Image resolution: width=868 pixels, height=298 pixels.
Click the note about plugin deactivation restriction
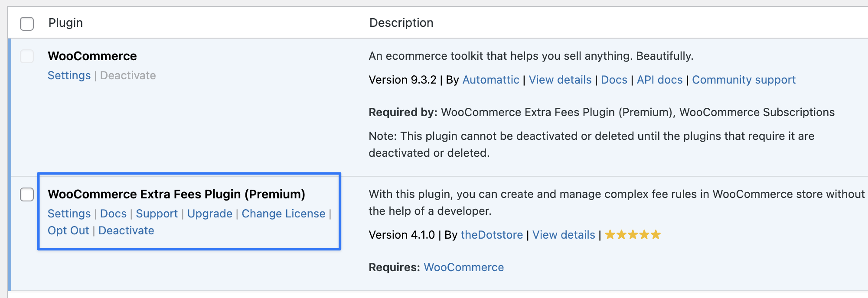pos(591,144)
